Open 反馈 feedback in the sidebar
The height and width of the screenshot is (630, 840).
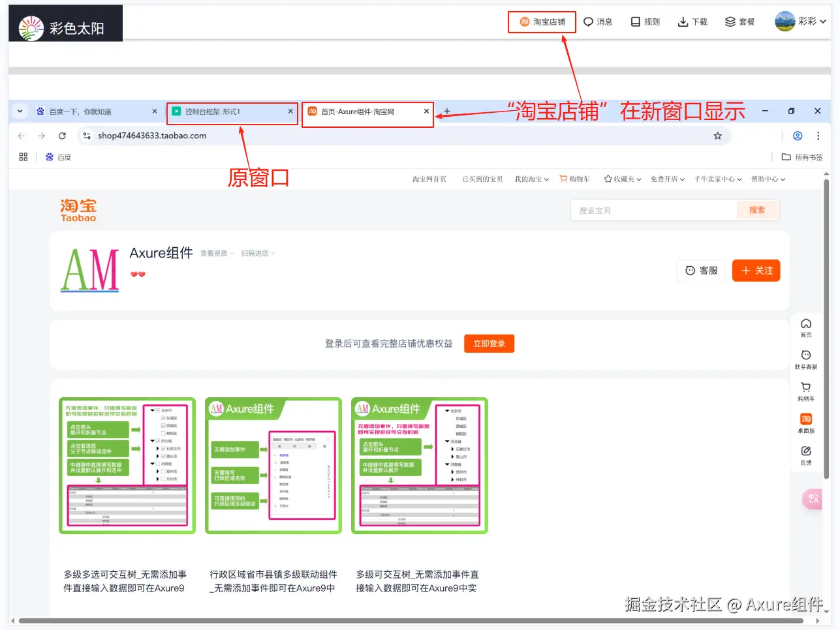coord(806,455)
